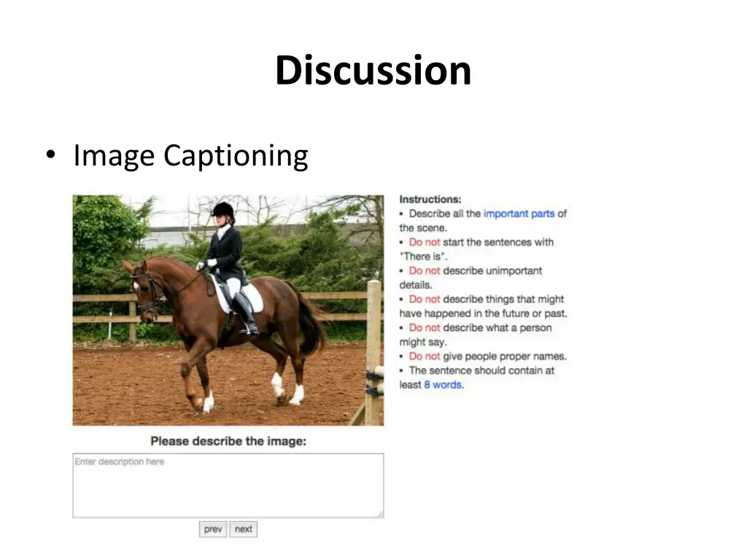747x560 pixels.
Task: Click the 'Instructions:' heading
Action: click(x=430, y=199)
